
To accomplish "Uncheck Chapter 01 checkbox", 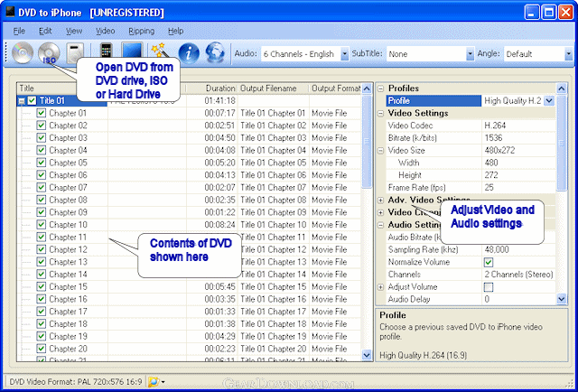I will 41,113.
